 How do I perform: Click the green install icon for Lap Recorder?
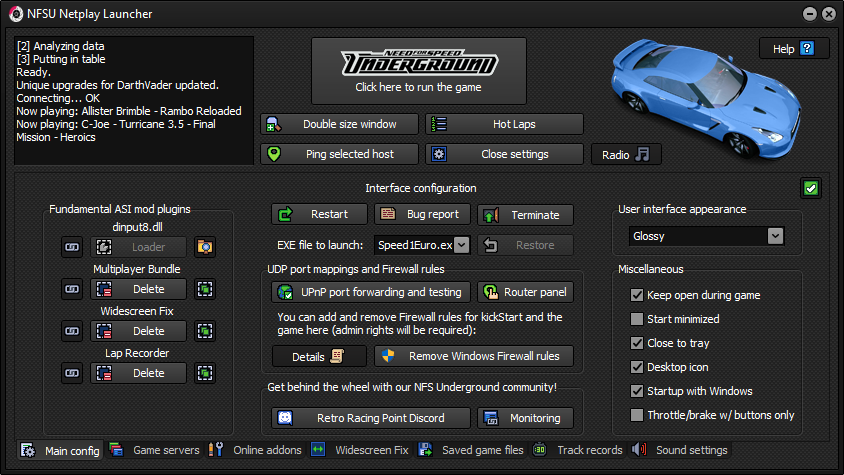tap(205, 373)
